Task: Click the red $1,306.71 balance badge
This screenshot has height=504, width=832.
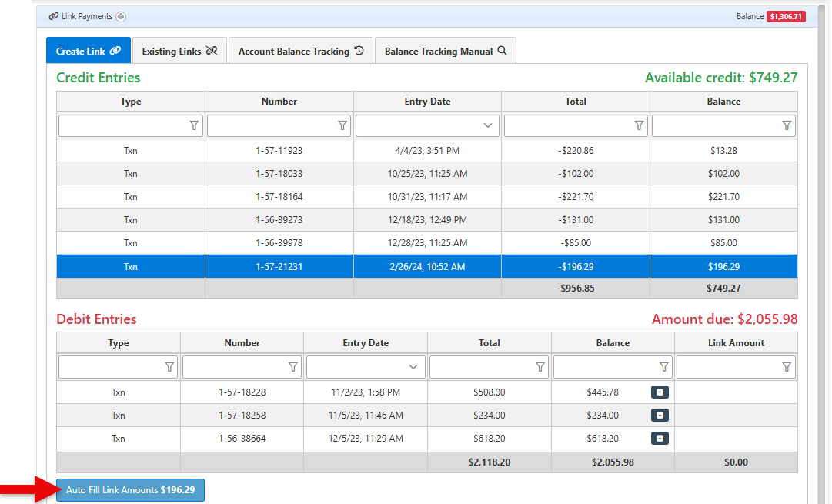Action: point(786,16)
